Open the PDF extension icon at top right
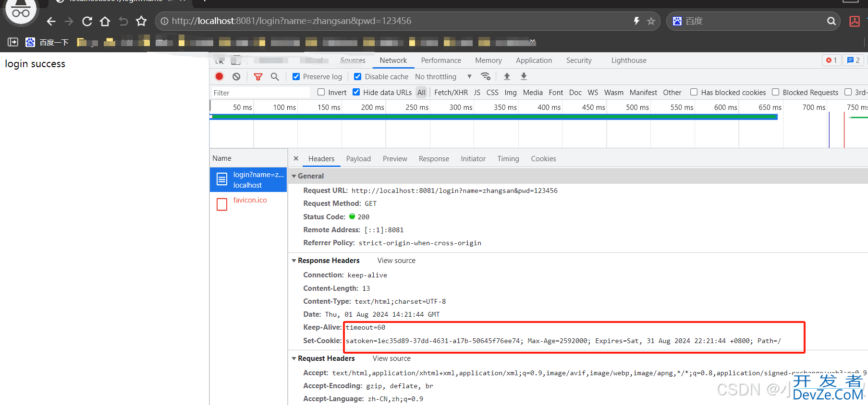Viewport: 868px width, 405px height. click(x=855, y=21)
